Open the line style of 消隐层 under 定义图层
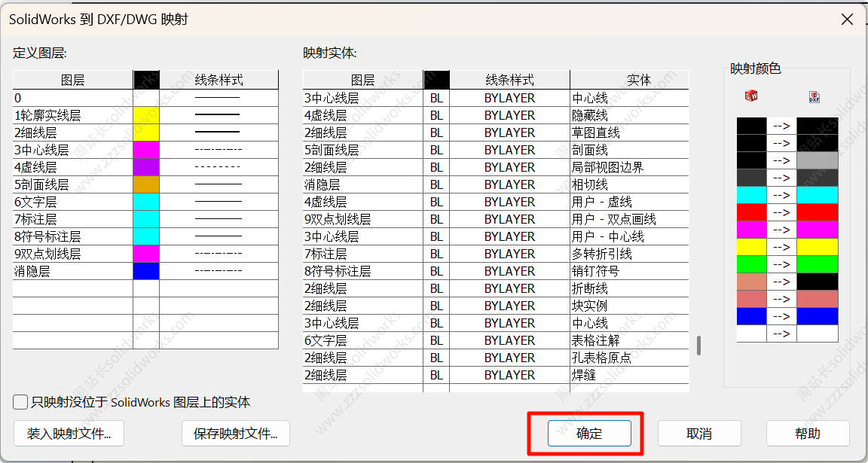This screenshot has height=463, width=868. 219,271
